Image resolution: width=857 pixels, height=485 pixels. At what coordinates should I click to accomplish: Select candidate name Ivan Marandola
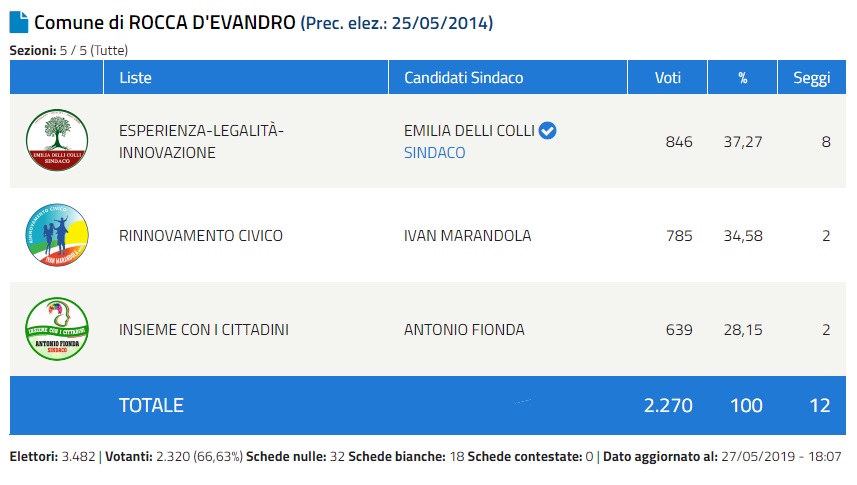tap(467, 236)
